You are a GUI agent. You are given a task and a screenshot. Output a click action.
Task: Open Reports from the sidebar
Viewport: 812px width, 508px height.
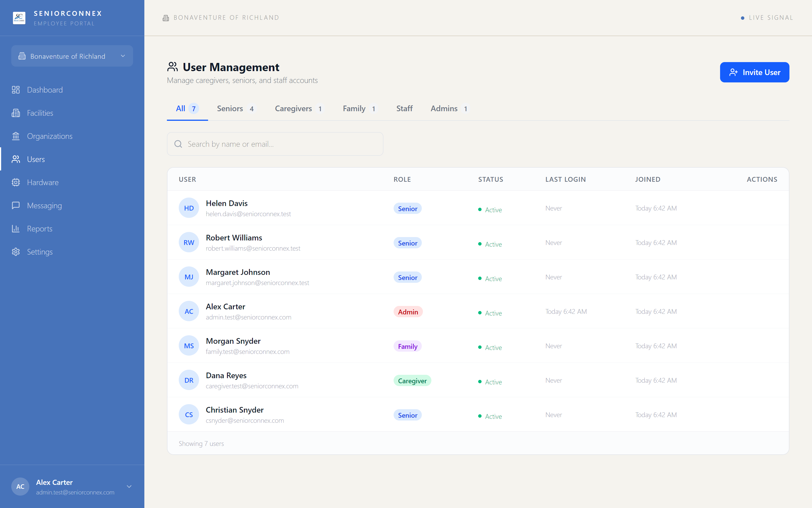tap(72, 229)
